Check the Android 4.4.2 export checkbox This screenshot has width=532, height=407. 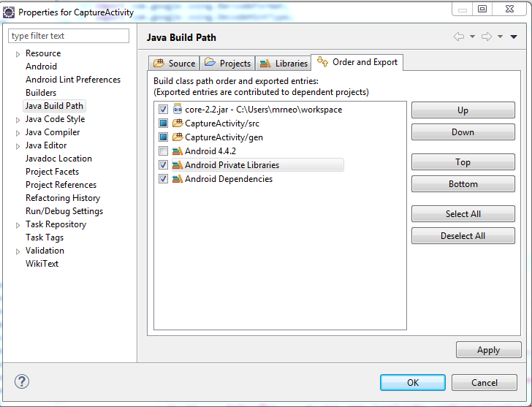[x=163, y=151]
